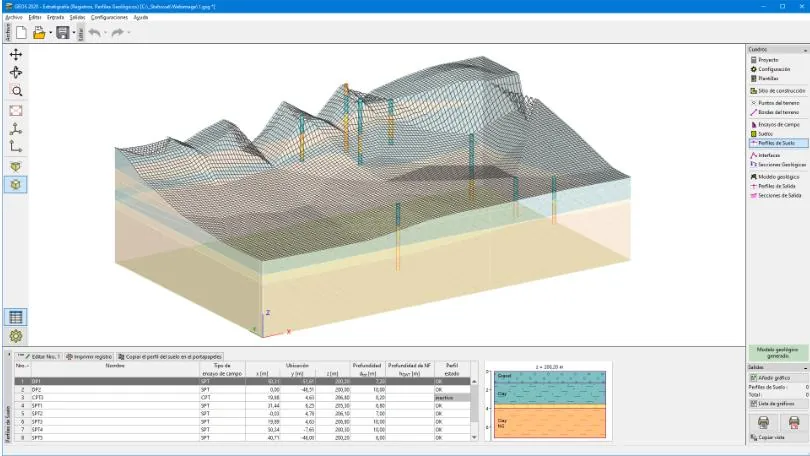The height and width of the screenshot is (456, 810).
Task: Select the CPT3 row in the table
Action: point(242,398)
